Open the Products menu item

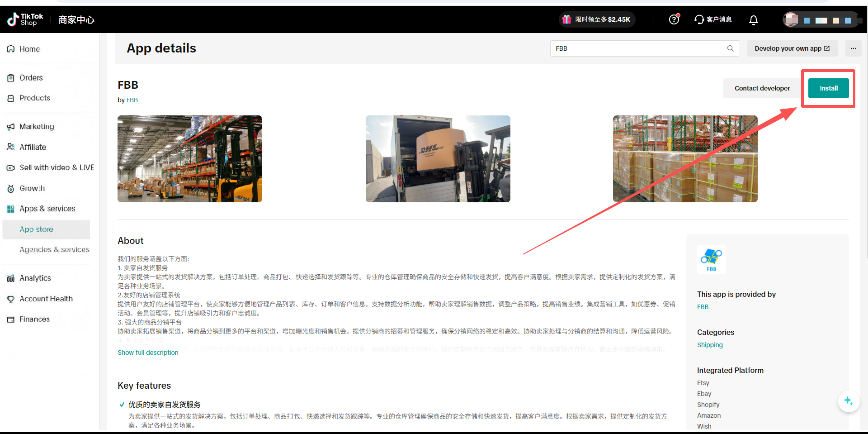pos(35,98)
